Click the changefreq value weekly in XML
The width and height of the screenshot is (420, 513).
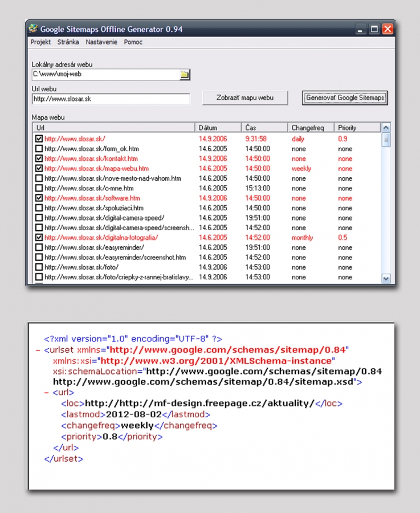pos(137,426)
